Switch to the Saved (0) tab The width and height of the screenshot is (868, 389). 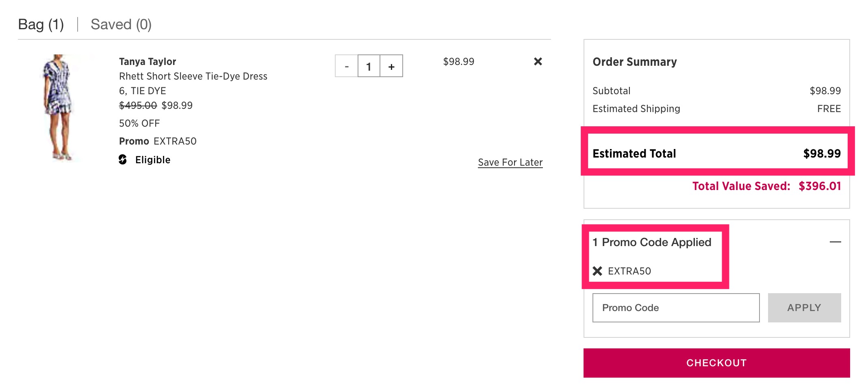tap(121, 24)
